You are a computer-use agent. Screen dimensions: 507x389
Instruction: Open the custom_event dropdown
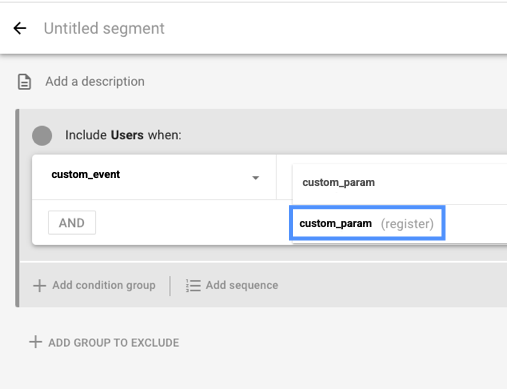(154, 177)
